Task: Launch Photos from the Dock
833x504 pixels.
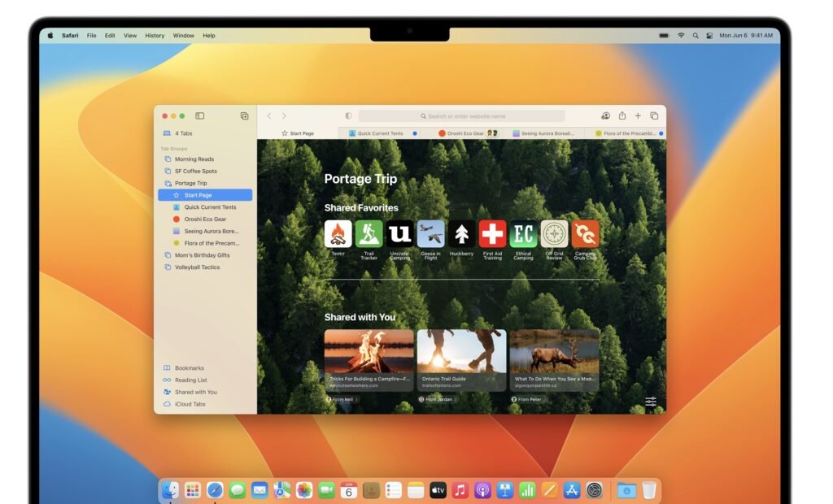Action: (304, 490)
